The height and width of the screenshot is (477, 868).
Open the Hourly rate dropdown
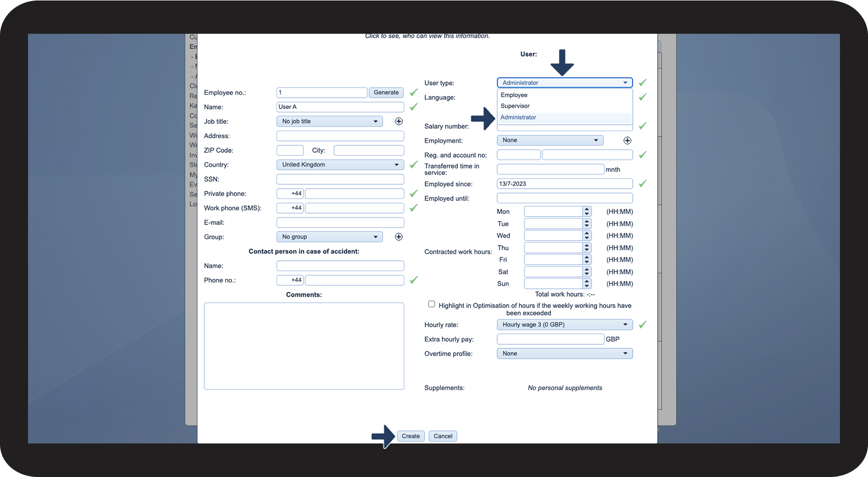tap(564, 325)
